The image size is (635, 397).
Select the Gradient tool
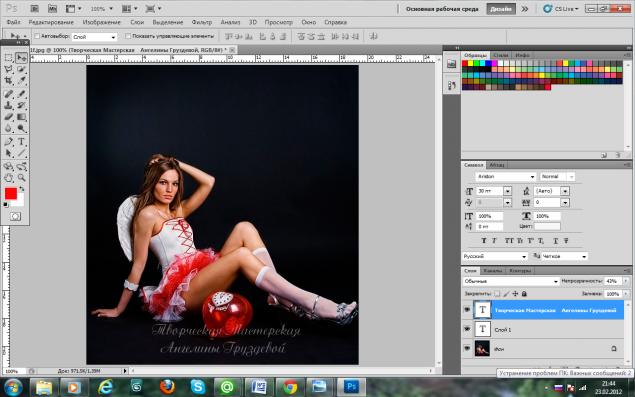(x=21, y=117)
